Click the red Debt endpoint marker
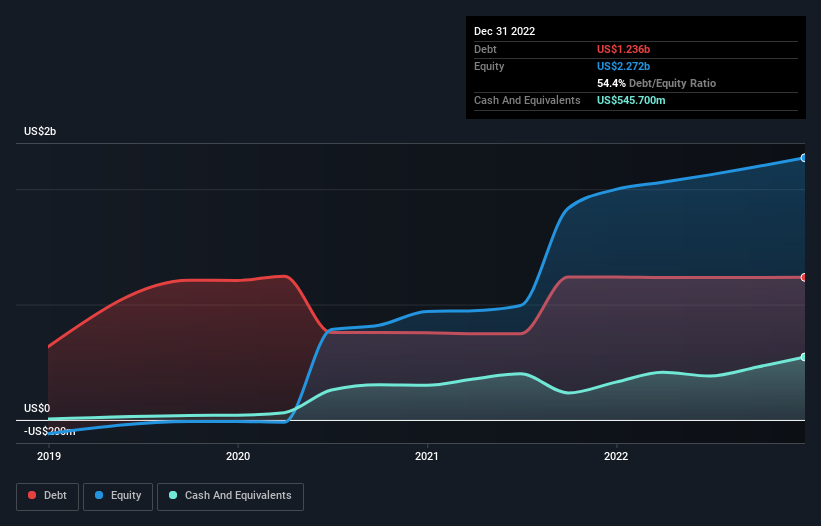 coord(804,277)
